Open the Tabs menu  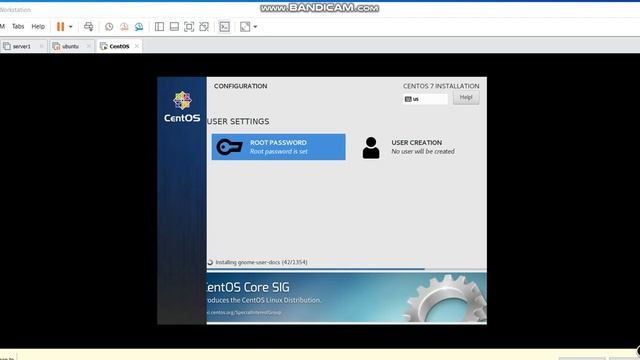tap(18, 27)
